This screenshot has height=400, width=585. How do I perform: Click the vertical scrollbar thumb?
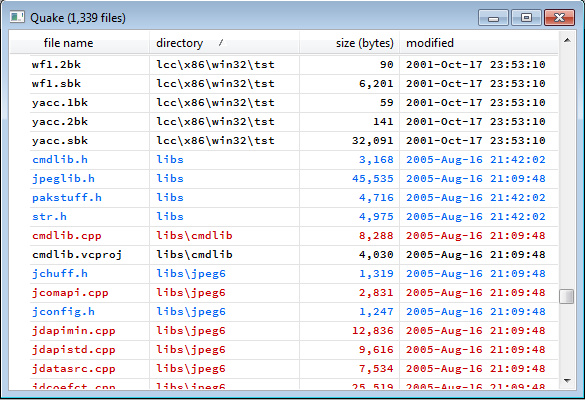567,297
